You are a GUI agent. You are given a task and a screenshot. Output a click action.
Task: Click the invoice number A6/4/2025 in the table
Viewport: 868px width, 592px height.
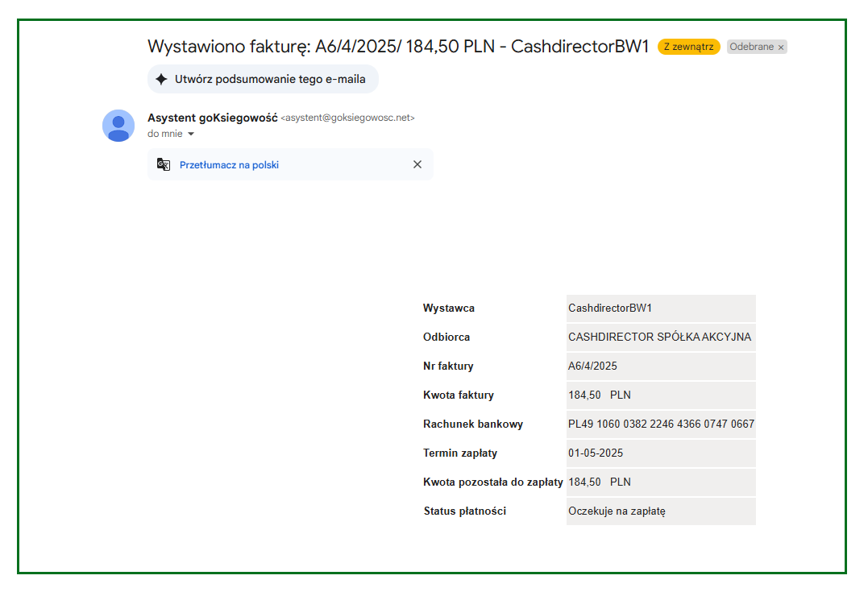[592, 366]
